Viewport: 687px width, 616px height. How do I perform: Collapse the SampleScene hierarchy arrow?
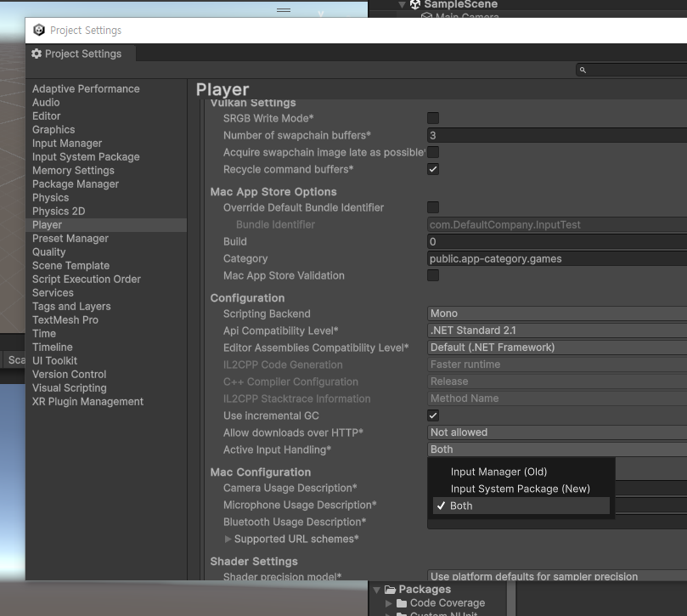coord(402,5)
